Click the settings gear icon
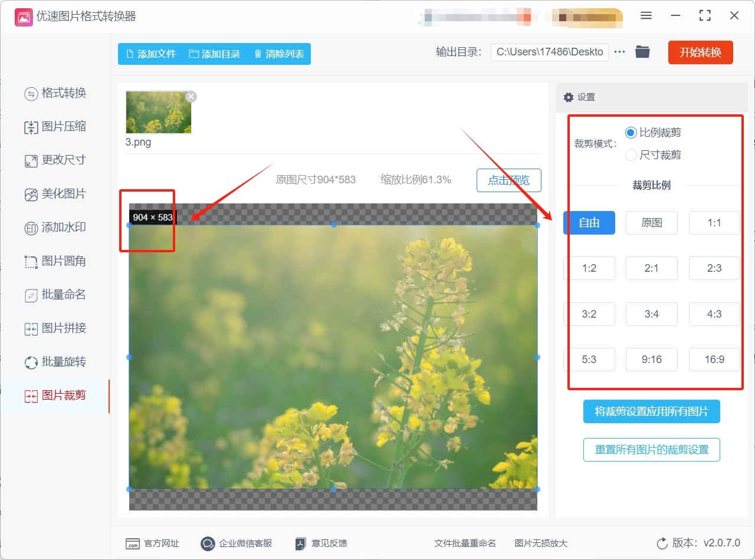This screenshot has width=755, height=560. coord(569,97)
